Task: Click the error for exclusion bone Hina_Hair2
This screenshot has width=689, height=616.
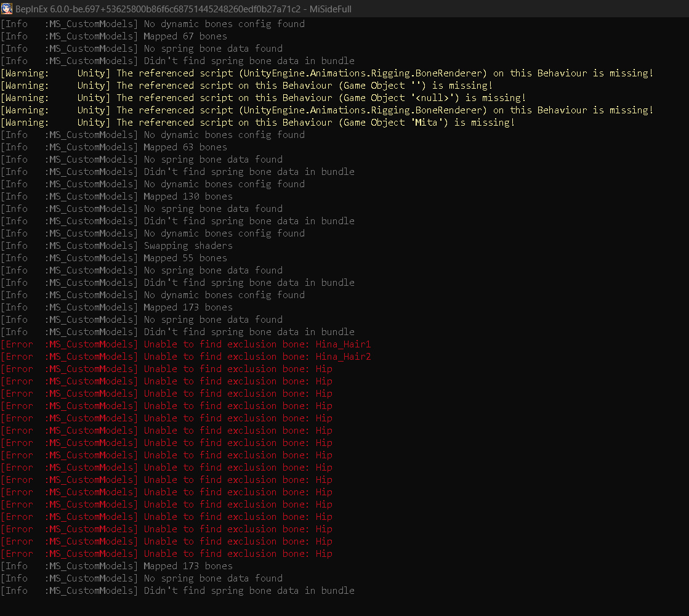Action: coord(257,357)
